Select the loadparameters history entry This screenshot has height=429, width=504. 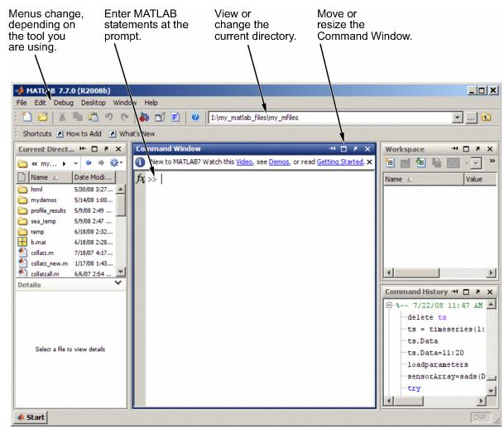[x=438, y=364]
